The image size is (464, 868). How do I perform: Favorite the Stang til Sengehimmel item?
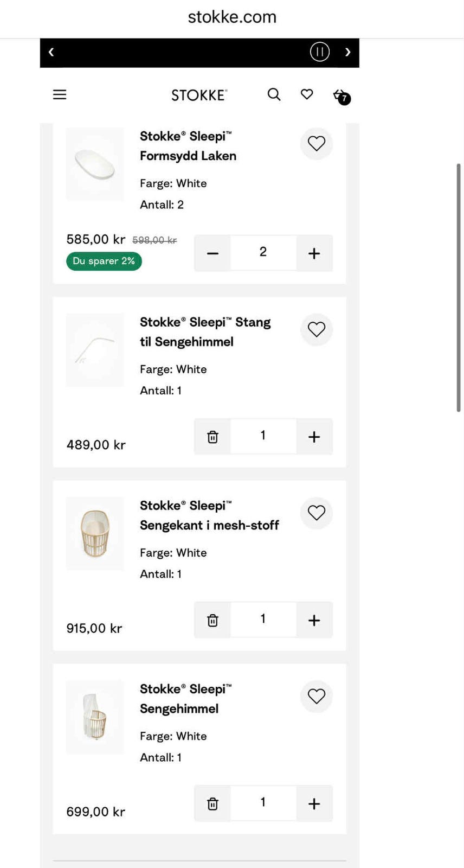317,329
